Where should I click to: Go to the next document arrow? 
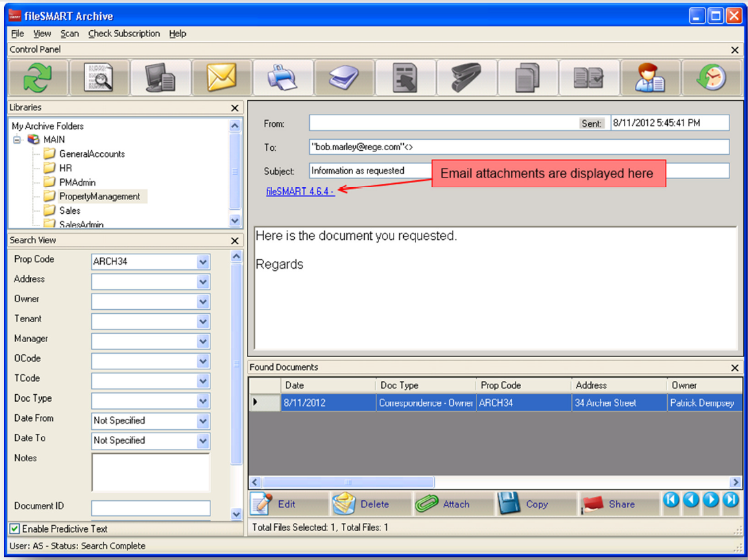click(x=711, y=500)
